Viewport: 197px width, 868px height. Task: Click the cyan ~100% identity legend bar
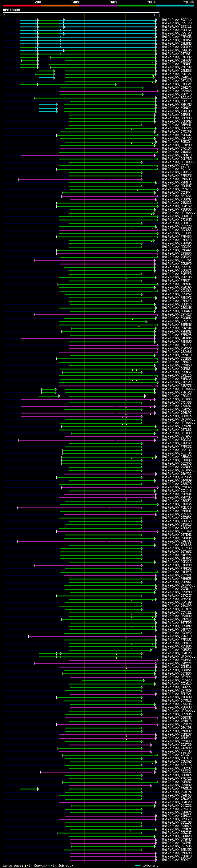(x=175, y=6)
